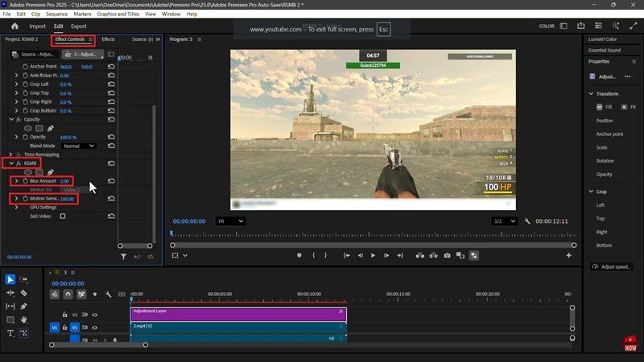Select the Pen tool in timeline toolbar

[24, 306]
